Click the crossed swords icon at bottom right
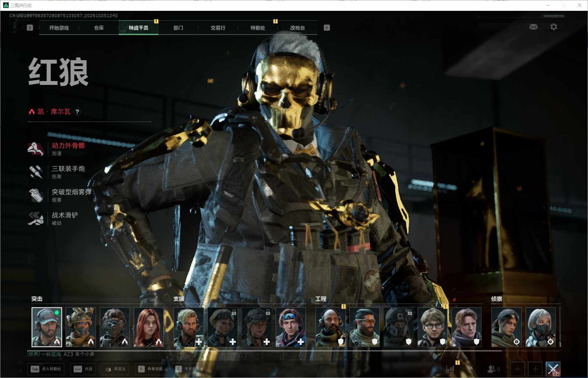 click(x=553, y=369)
